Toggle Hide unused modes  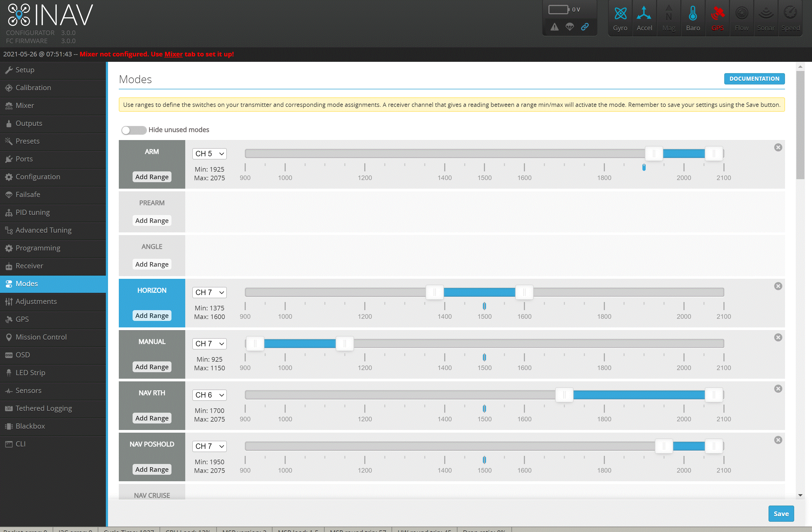(134, 130)
